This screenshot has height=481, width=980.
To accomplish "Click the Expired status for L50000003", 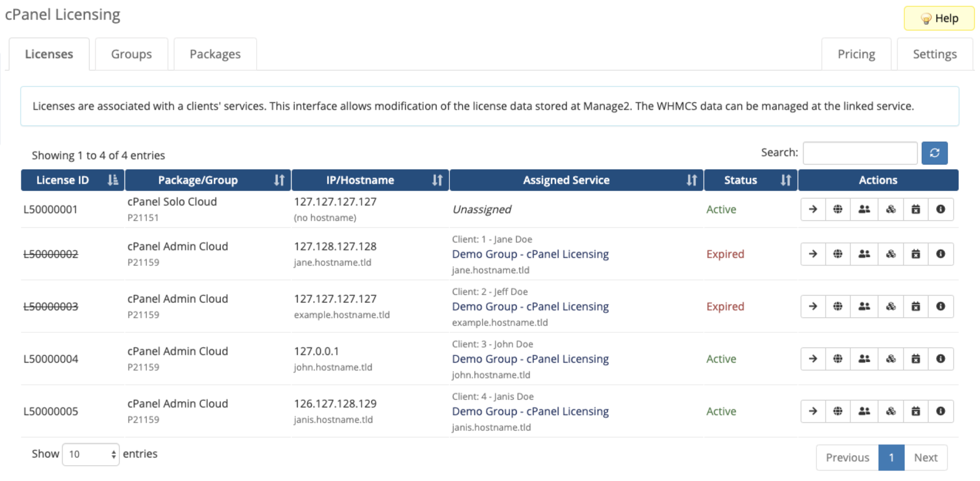I will (725, 307).
